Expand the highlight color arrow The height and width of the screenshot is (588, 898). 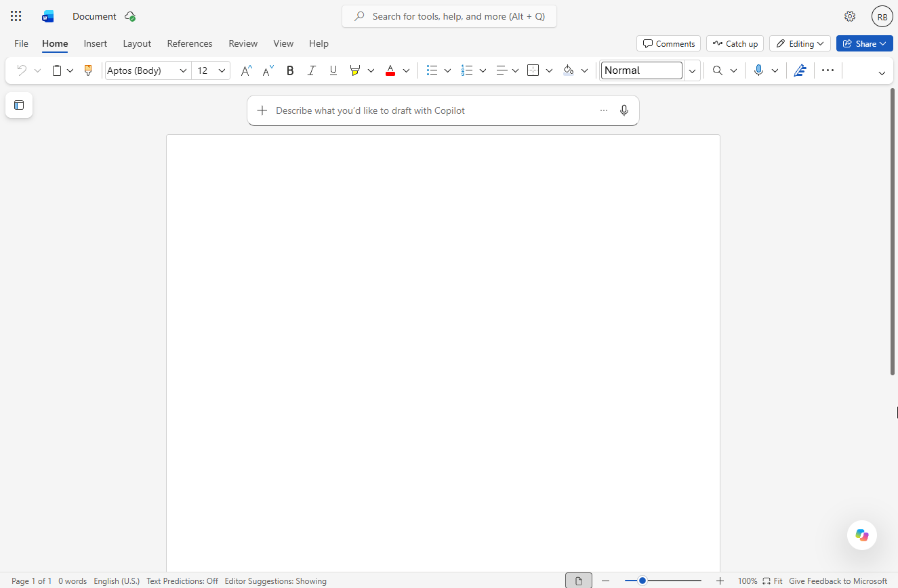click(x=371, y=70)
